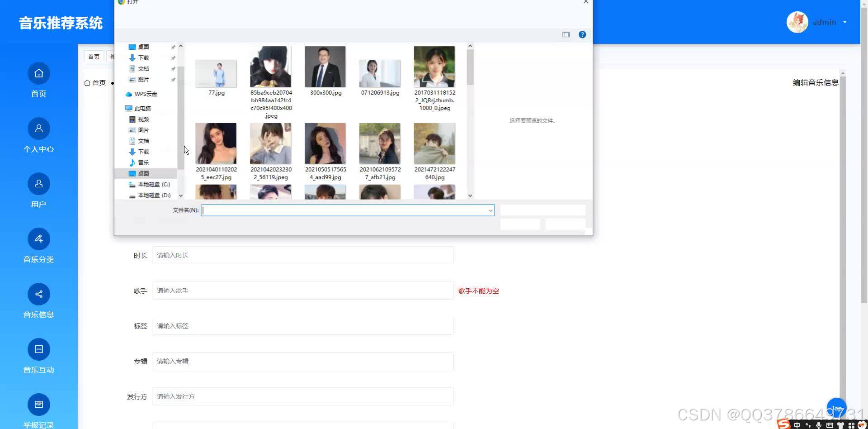Open the 文件名 combo box dropdown arrow

491,210
